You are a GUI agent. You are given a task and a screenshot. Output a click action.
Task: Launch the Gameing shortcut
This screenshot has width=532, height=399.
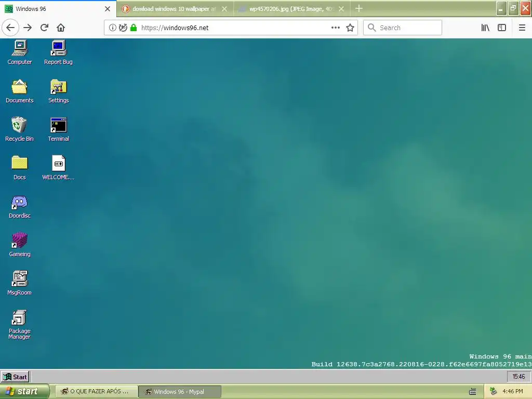(20, 245)
